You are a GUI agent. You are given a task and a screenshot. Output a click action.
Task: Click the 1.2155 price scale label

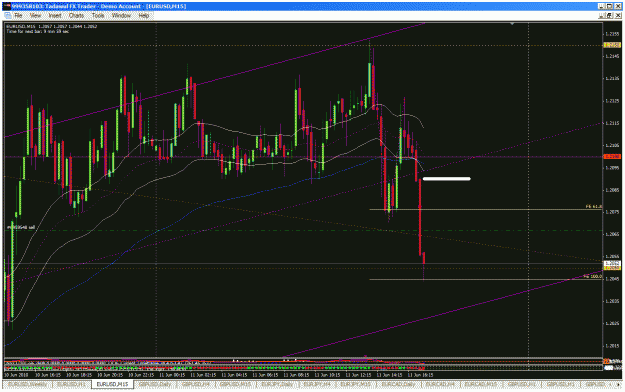pos(612,34)
